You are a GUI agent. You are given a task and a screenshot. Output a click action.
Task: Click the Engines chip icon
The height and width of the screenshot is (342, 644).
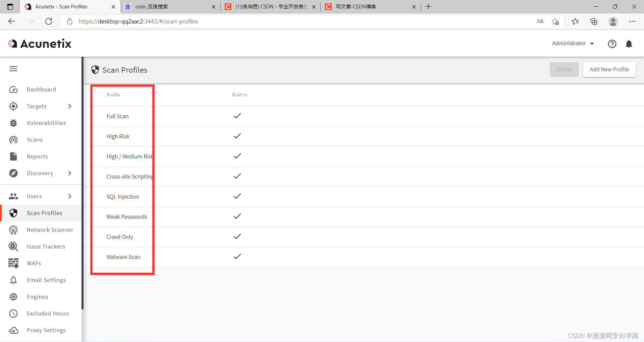tap(13, 297)
